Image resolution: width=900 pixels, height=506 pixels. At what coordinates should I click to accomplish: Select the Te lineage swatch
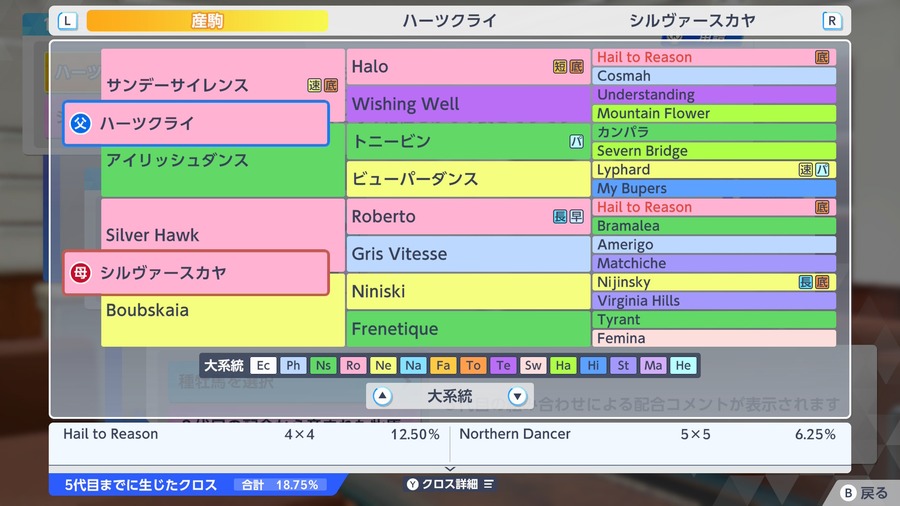click(x=503, y=365)
